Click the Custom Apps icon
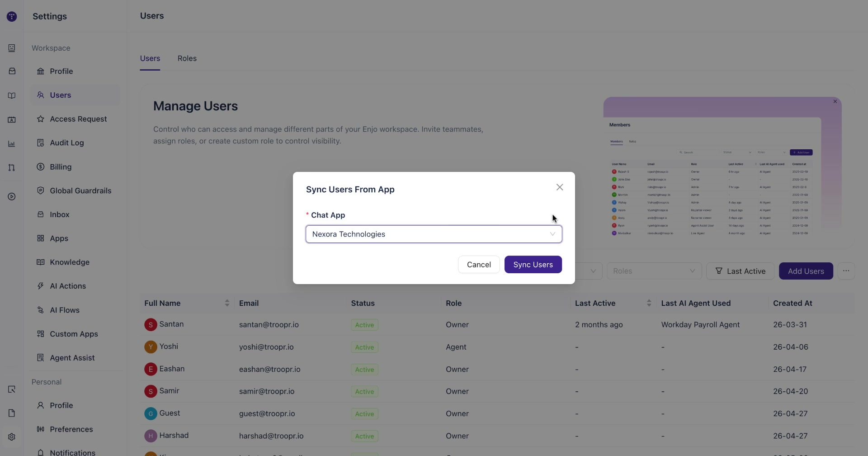This screenshot has height=456, width=868. tap(41, 334)
